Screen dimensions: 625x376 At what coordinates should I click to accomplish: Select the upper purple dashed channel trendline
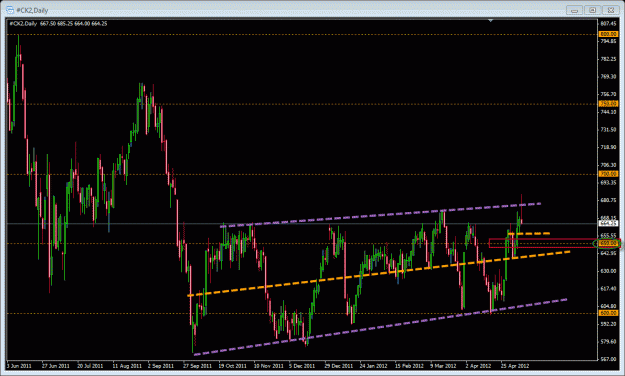tap(381, 215)
